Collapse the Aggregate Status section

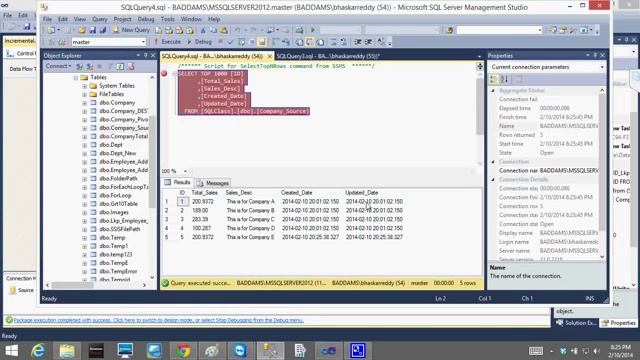(x=493, y=91)
